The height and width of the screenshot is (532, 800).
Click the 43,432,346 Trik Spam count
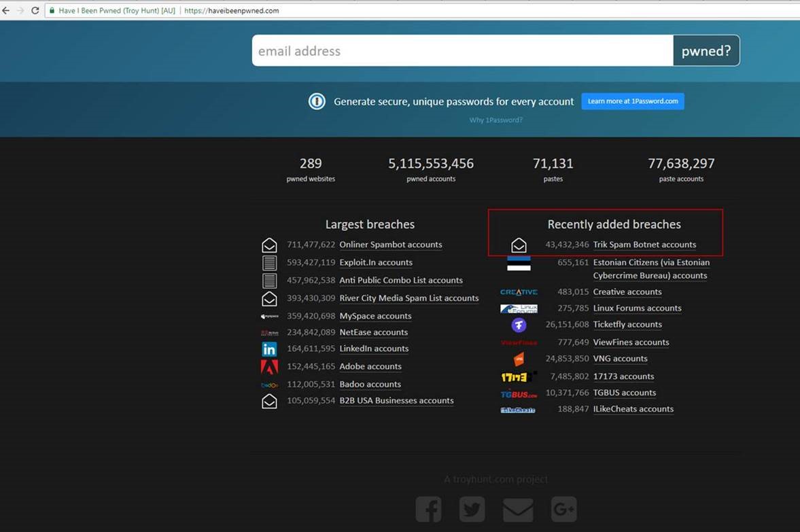(567, 245)
